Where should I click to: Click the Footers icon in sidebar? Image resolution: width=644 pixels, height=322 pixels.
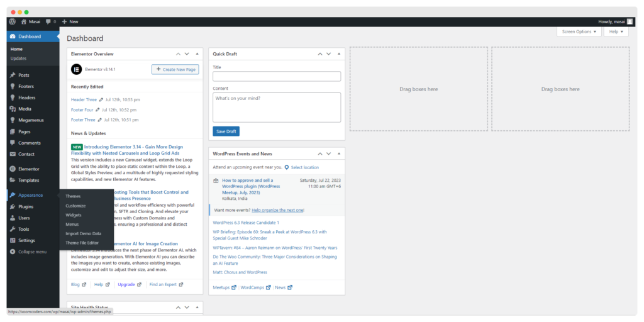click(x=13, y=86)
